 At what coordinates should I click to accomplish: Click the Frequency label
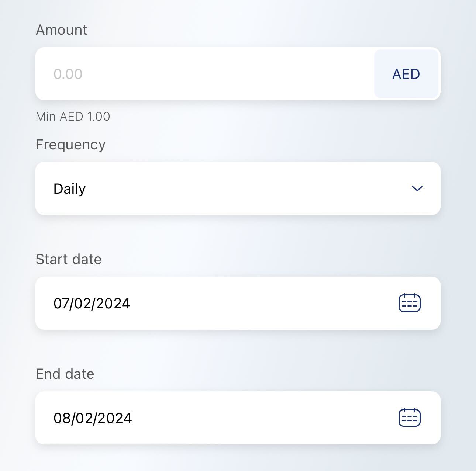coord(70,145)
